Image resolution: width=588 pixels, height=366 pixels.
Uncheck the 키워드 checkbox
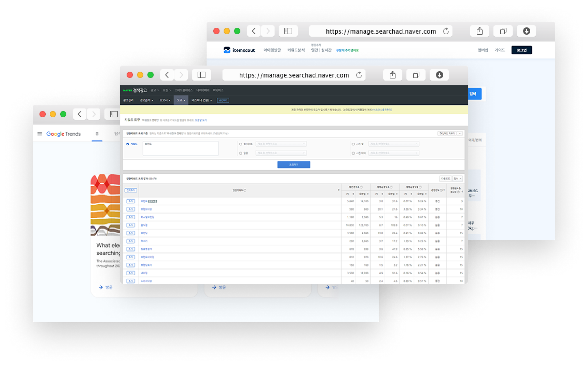click(128, 144)
